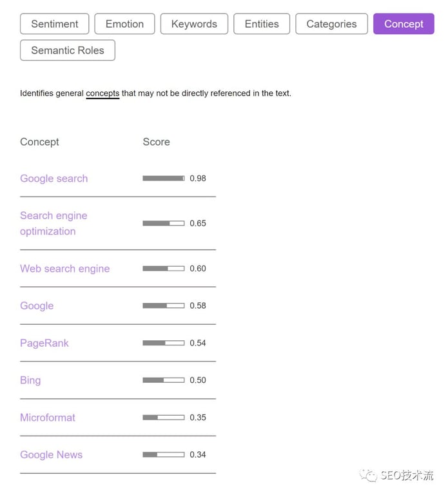Select the Concept tab
Image resolution: width=448 pixels, height=495 pixels.
pos(404,24)
